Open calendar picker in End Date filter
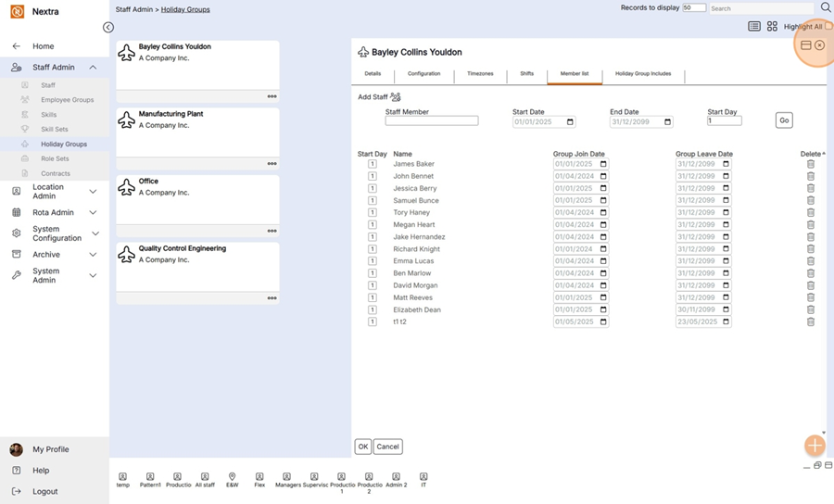This screenshot has height=504, width=834. pyautogui.click(x=667, y=121)
